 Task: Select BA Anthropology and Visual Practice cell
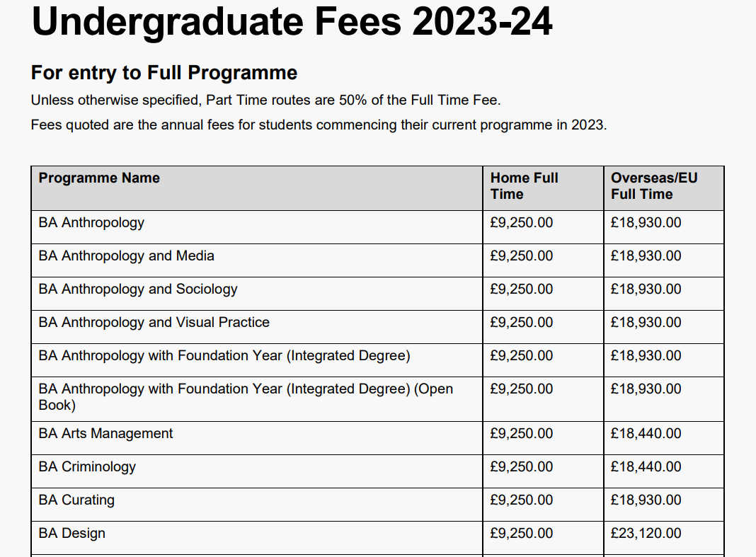coord(257,327)
